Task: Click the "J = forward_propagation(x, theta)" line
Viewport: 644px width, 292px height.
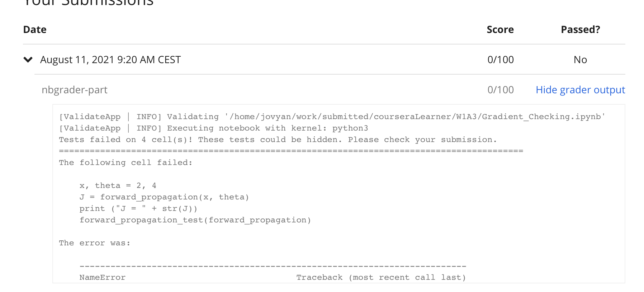Action: tap(164, 197)
